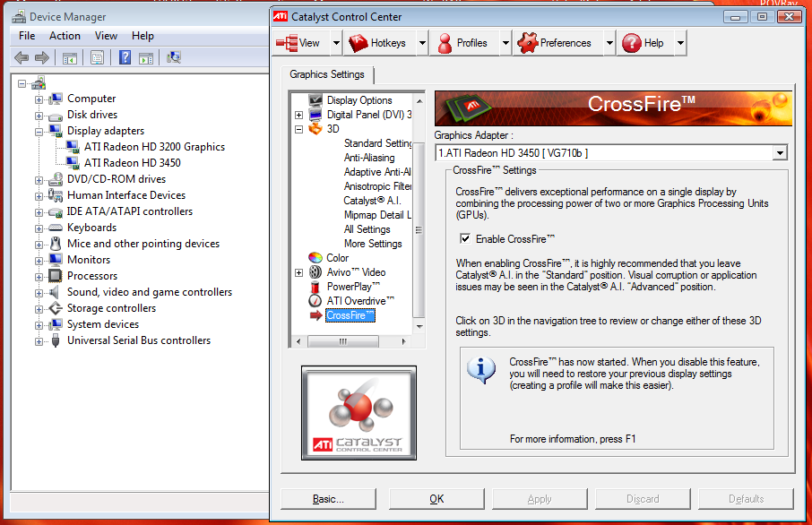Select Human Interface Devices entry

[x=126, y=195]
